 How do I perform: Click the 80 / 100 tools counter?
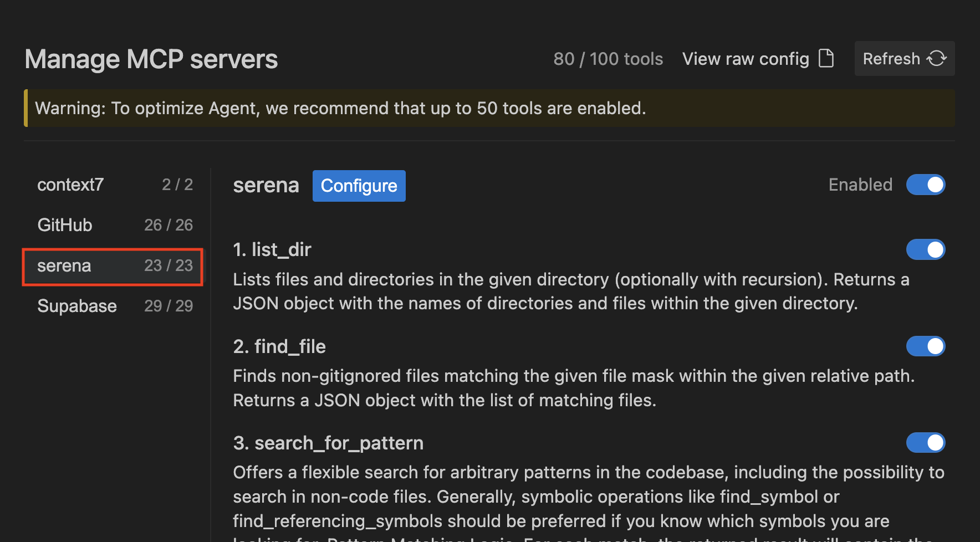[x=608, y=59]
